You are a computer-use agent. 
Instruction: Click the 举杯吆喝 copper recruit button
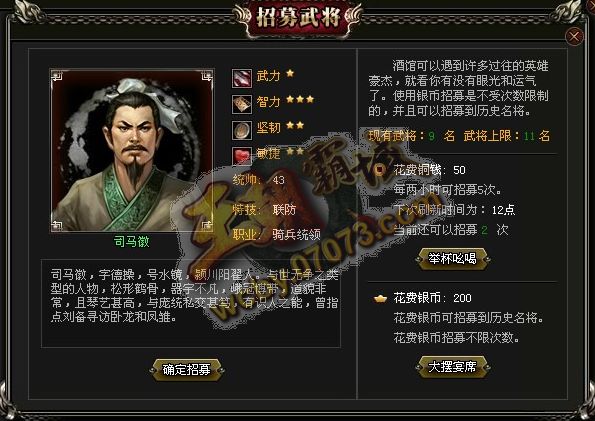[x=452, y=259]
